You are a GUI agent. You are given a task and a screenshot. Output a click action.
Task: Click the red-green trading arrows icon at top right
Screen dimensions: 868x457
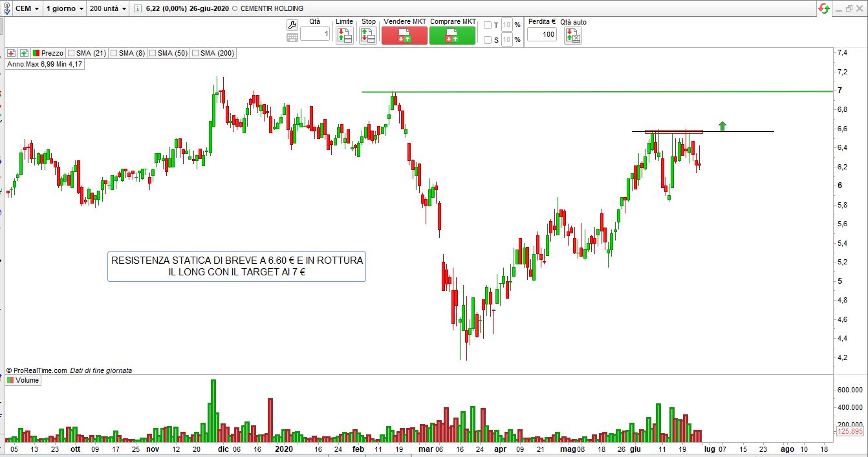point(824,8)
